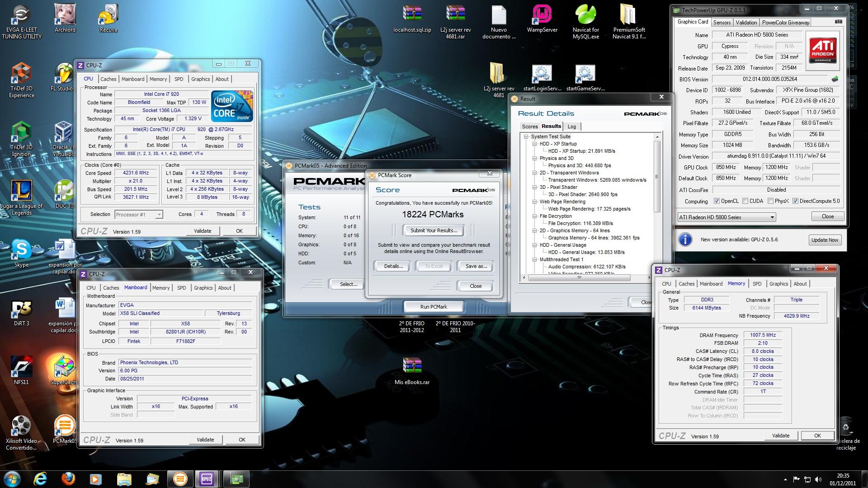The image size is (868, 488).
Task: Open EVGA E-LEET Tuning Utility desktop icon
Action: pos(21,21)
